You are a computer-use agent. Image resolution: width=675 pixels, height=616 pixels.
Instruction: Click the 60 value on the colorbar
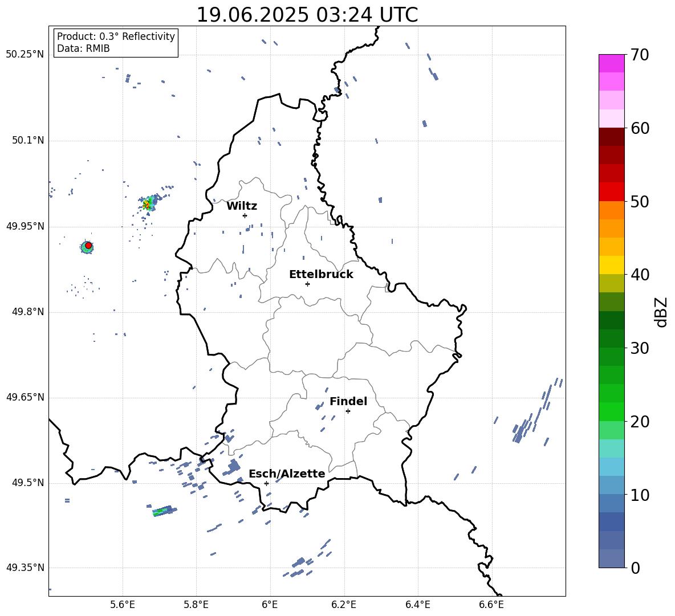(x=639, y=128)
